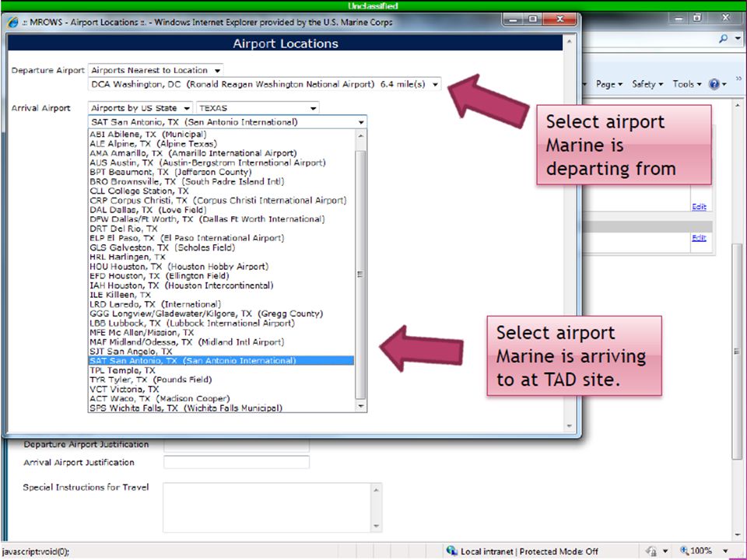Select HOU Houston Hobby Airport
This screenshot has width=747, height=560.
tap(222, 267)
